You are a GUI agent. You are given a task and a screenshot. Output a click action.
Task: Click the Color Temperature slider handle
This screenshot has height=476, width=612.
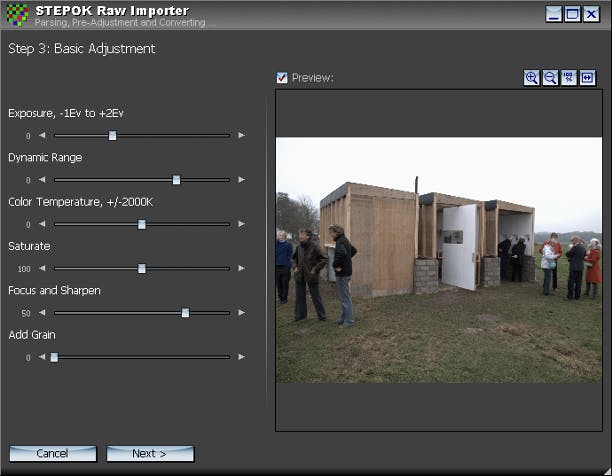pos(142,224)
